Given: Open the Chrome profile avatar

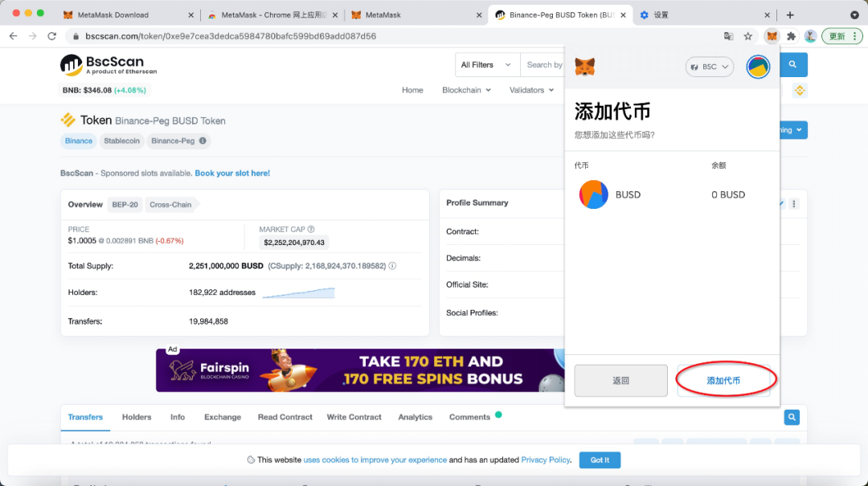Looking at the screenshot, I should [x=810, y=36].
